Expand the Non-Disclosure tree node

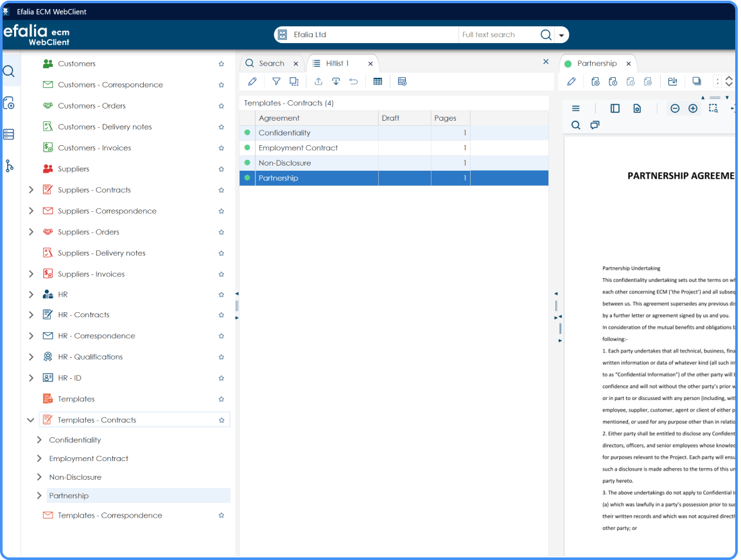click(x=39, y=477)
